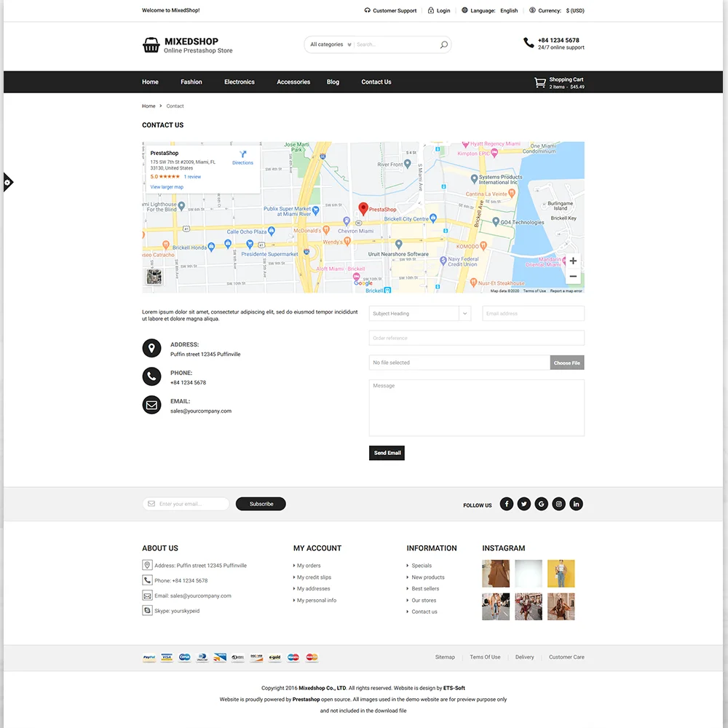Open the Twitter follow icon

point(523,504)
